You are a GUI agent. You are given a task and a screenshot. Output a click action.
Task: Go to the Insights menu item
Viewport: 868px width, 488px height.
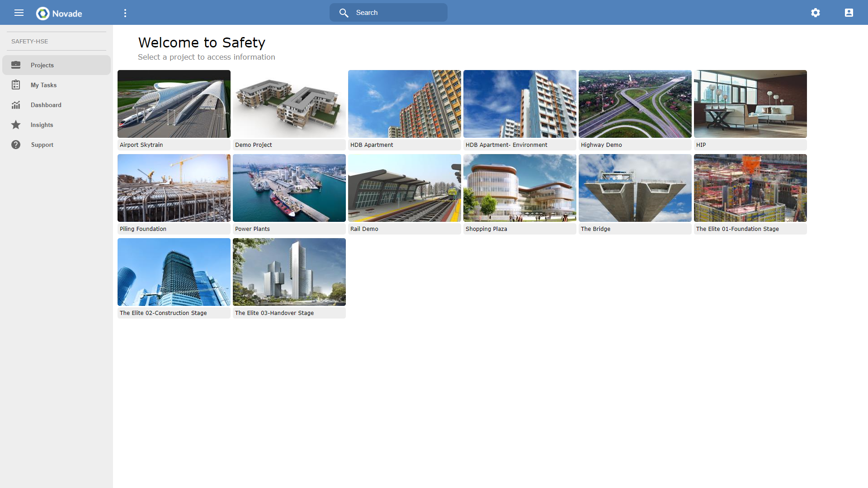pyautogui.click(x=42, y=125)
